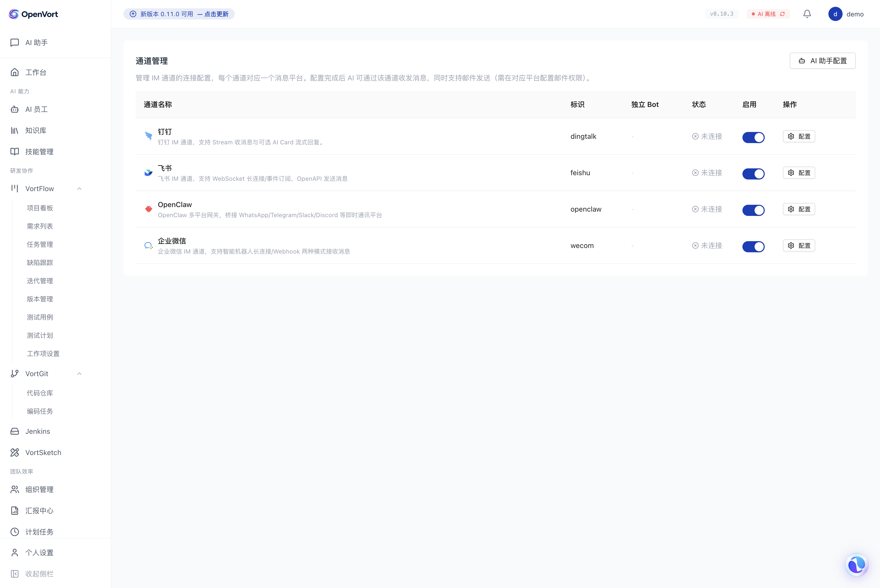
Task: Go to 需求列表
Action: (x=40, y=226)
